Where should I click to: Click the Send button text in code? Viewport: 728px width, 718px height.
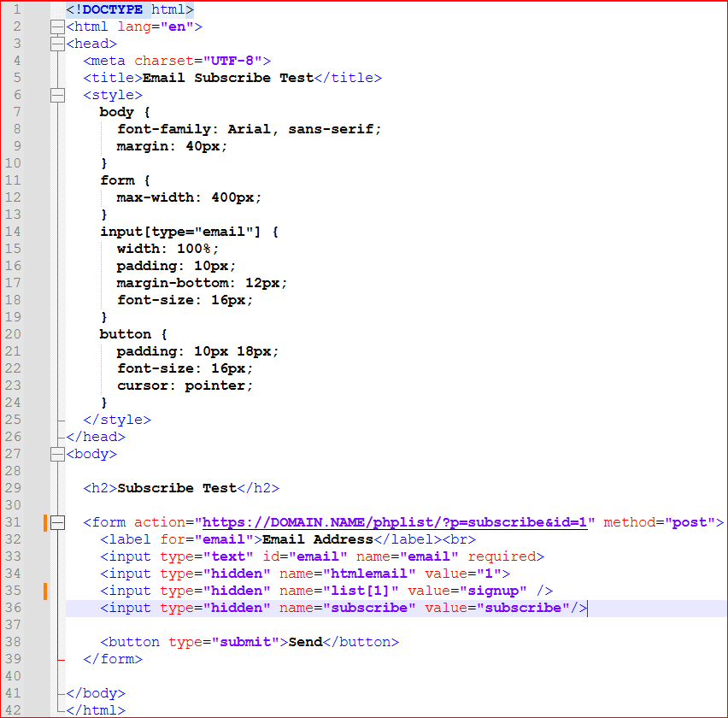[x=305, y=642]
